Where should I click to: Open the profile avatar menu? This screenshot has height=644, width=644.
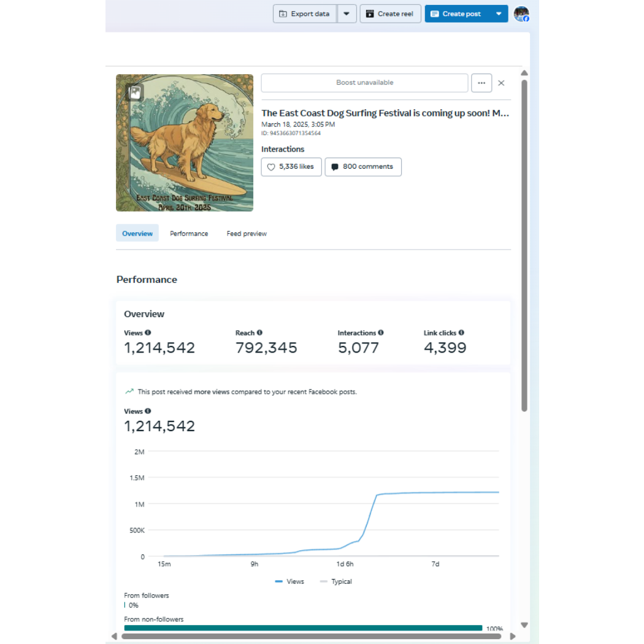[521, 14]
